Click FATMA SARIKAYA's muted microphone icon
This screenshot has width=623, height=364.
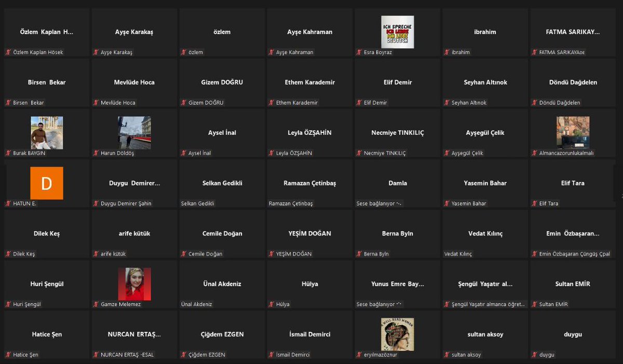pos(535,52)
